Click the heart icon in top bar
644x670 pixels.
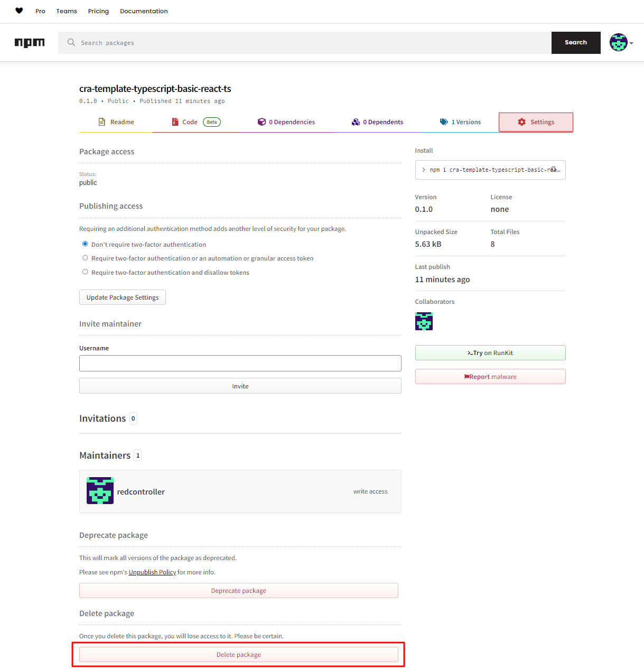(x=19, y=11)
